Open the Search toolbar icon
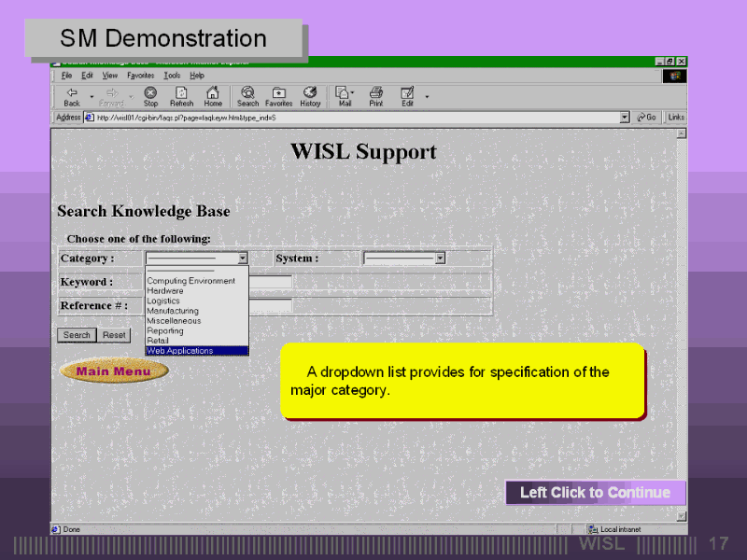Image resolution: width=747 pixels, height=560 pixels. click(x=247, y=93)
